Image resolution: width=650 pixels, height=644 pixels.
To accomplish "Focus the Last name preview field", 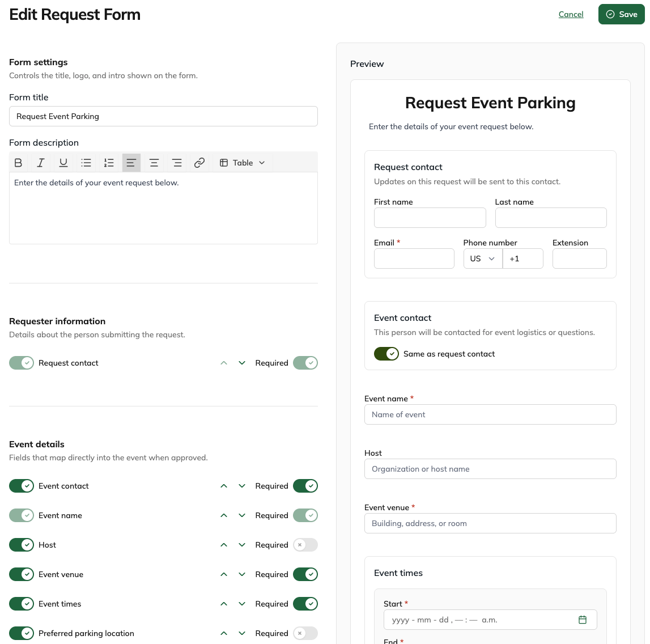I will pos(551,218).
